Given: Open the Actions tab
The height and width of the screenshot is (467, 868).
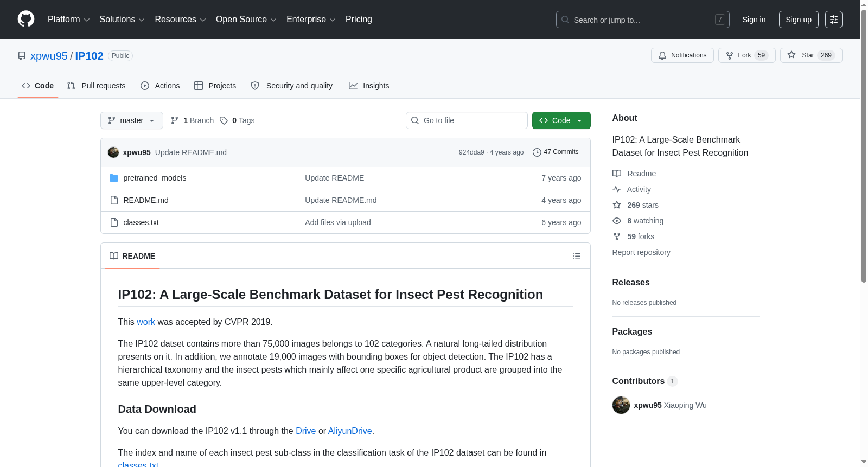Looking at the screenshot, I should pyautogui.click(x=160, y=86).
